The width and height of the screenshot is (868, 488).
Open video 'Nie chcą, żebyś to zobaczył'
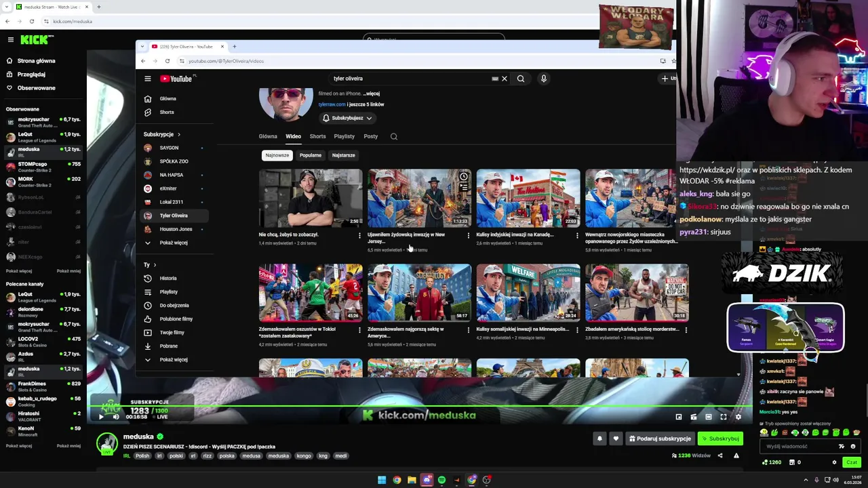(310, 198)
